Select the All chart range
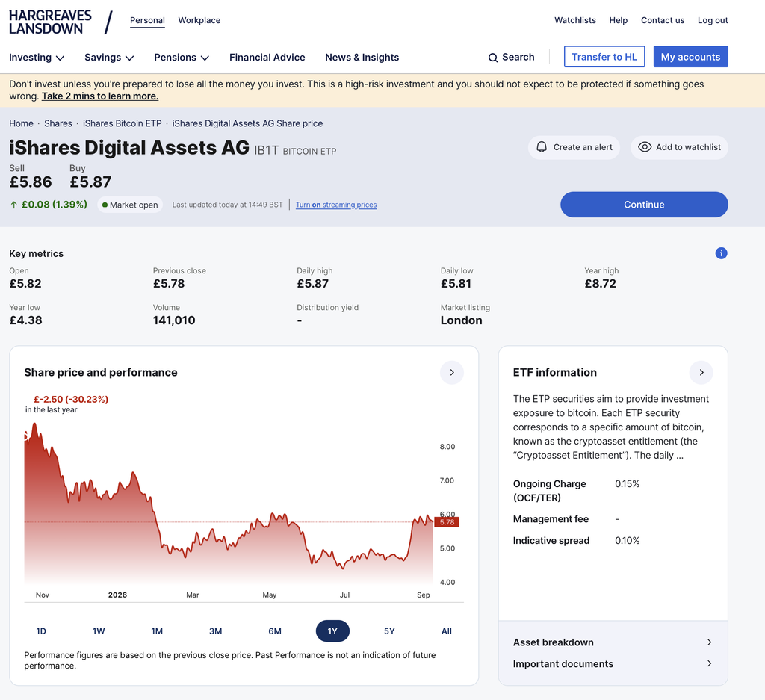This screenshot has width=765, height=700. coord(447,631)
